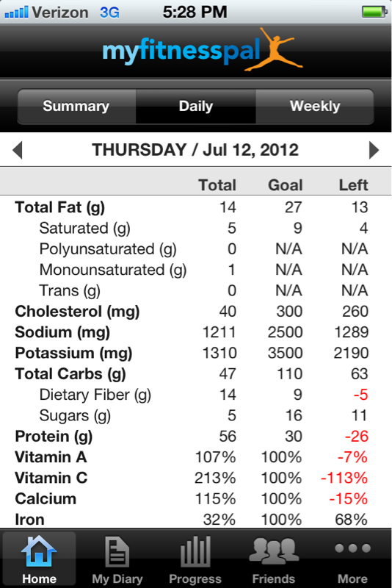Switch to the Weekly tab
The height and width of the screenshot is (588, 392).
click(x=315, y=106)
